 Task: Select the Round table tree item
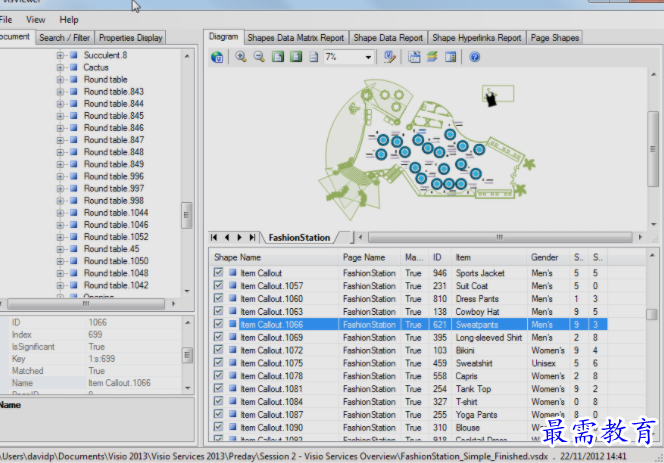point(105,79)
